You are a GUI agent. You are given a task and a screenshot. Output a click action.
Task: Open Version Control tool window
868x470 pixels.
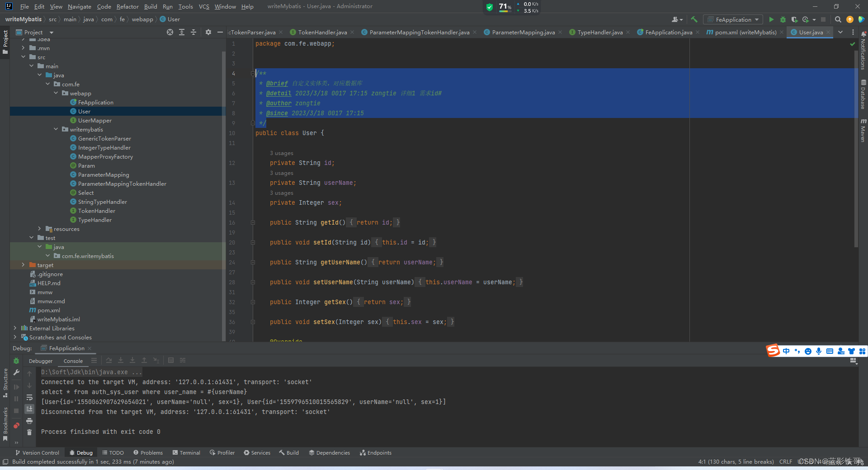click(37, 452)
